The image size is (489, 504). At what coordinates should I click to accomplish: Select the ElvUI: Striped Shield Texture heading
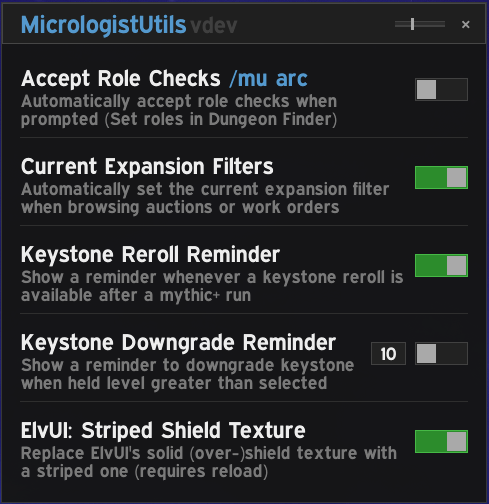(163, 431)
